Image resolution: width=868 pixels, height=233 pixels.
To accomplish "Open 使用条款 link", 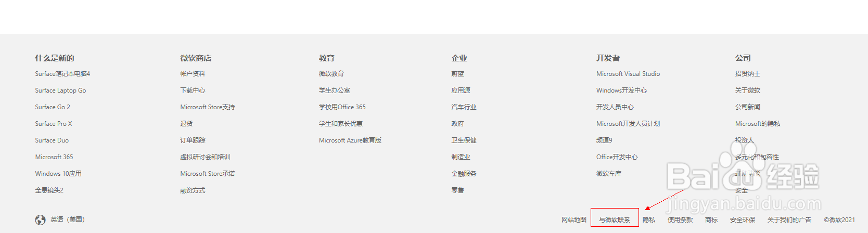I will pos(680,220).
